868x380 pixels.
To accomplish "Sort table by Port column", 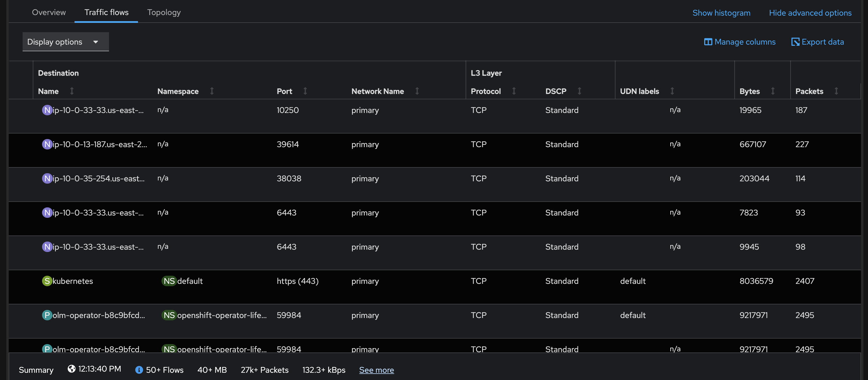I will 305,91.
